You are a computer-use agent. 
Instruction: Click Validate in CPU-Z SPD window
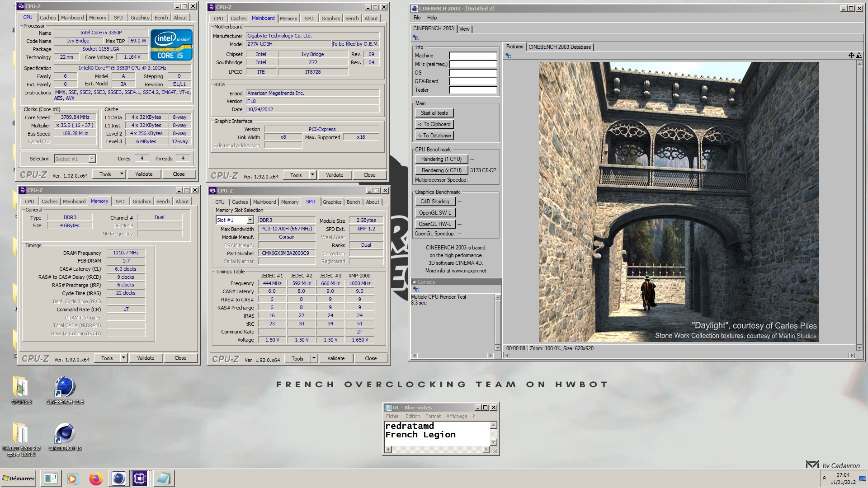(335, 358)
